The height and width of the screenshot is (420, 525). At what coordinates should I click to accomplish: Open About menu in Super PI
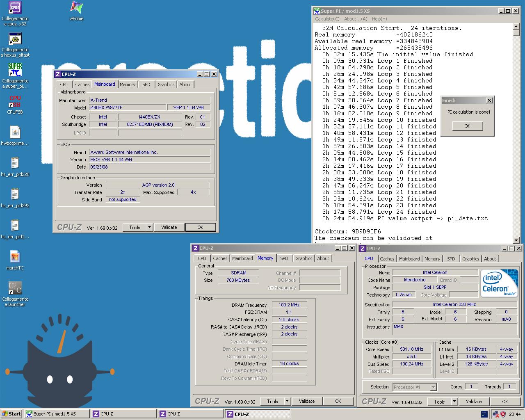[356, 19]
